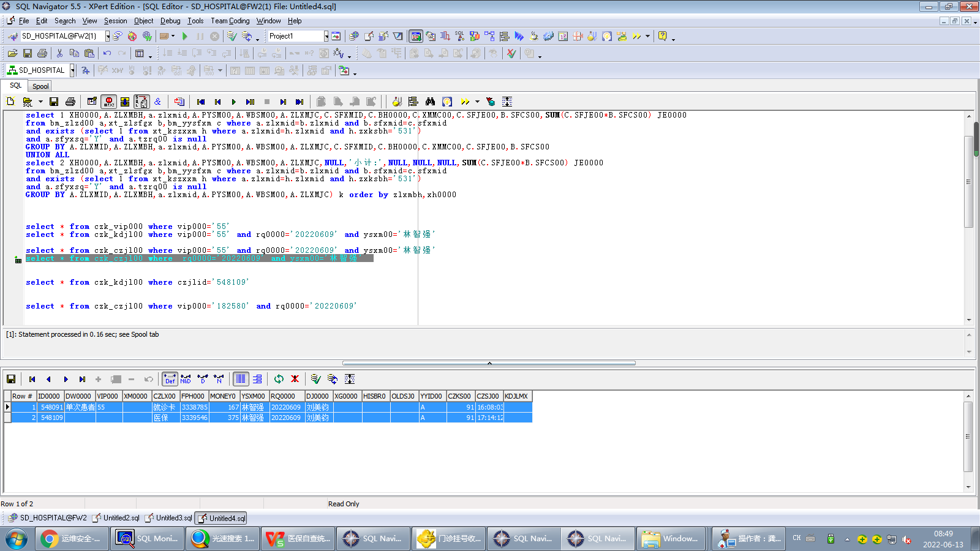Save the data grid using floppy icon
Viewport: 980px width, 551px height.
11,379
